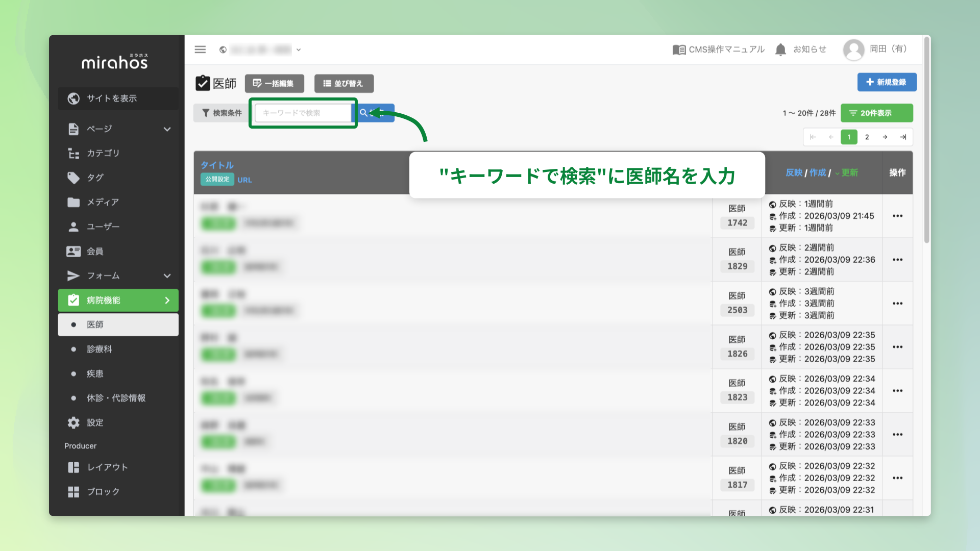Viewport: 980px width, 551px height.
Task: Open actions menu for 医師 1823 row
Action: click(898, 391)
